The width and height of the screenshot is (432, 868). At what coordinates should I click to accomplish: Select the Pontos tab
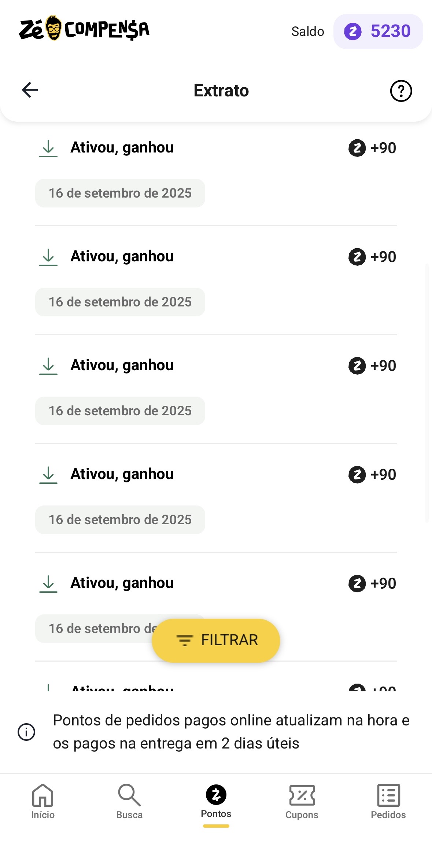pyautogui.click(x=216, y=802)
